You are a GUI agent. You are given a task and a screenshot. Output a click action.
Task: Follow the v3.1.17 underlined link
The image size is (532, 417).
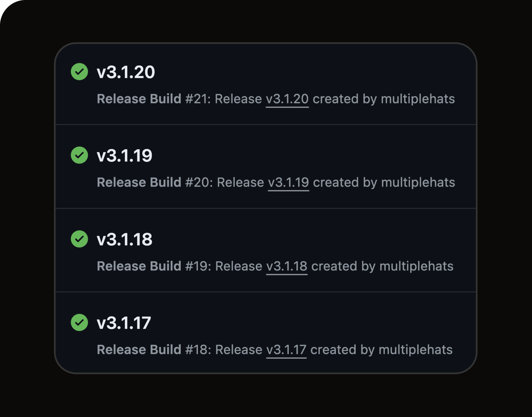tap(286, 350)
